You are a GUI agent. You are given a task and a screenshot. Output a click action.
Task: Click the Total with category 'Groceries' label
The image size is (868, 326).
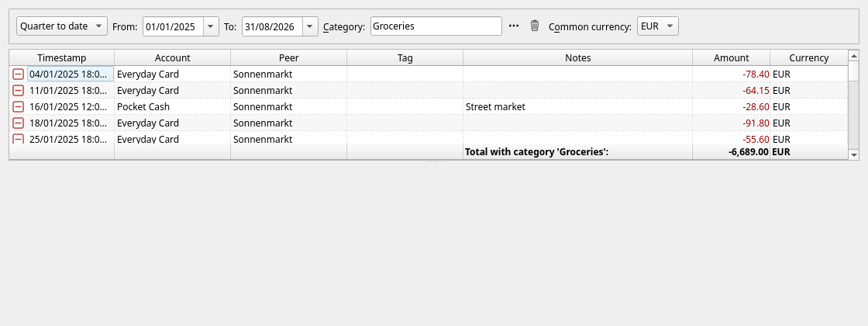pyautogui.click(x=536, y=151)
